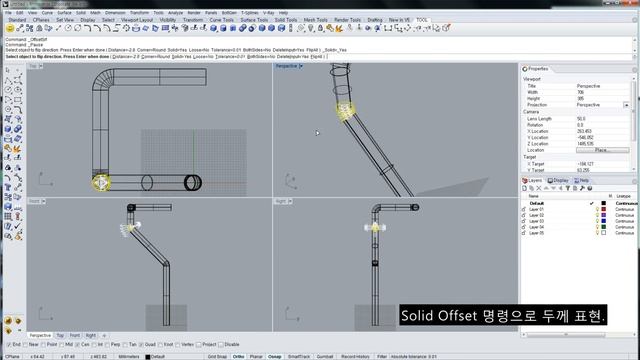The image size is (640, 360).
Task: Switch to the Help panel tab
Action: [x=582, y=180]
